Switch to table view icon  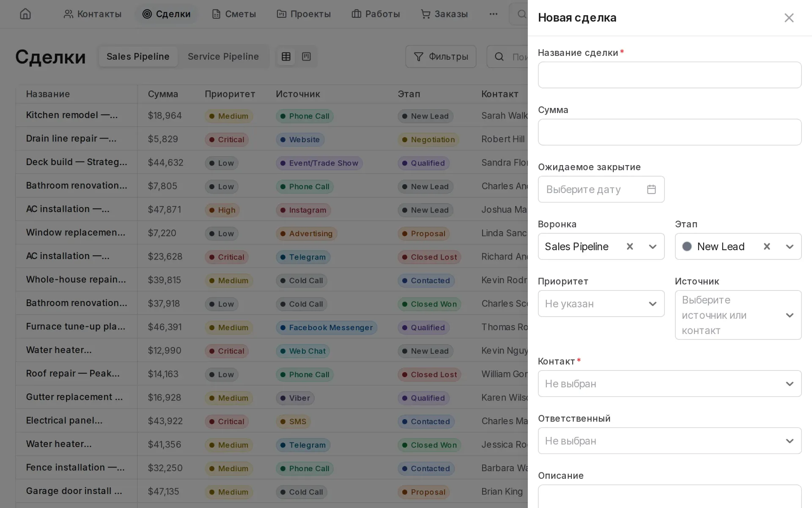click(x=286, y=56)
